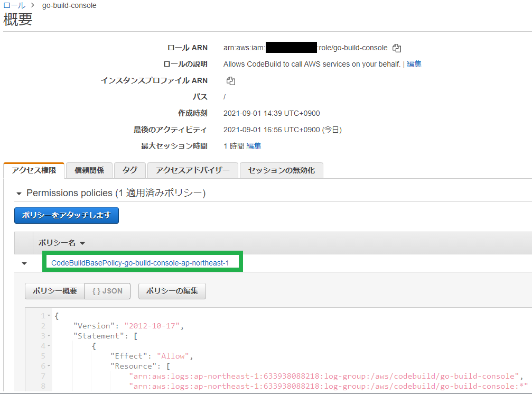Edit the maximum session duration

pos(254,146)
